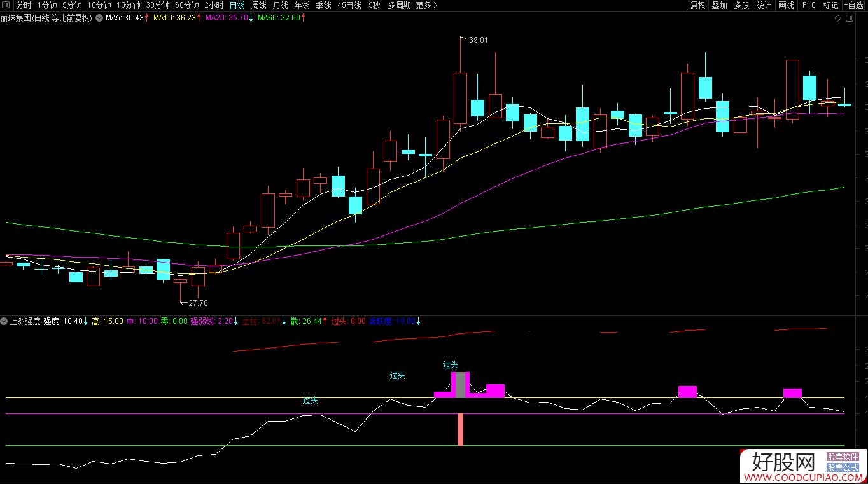Select the 2小时 period tab
868x484 pixels.
[x=214, y=5]
